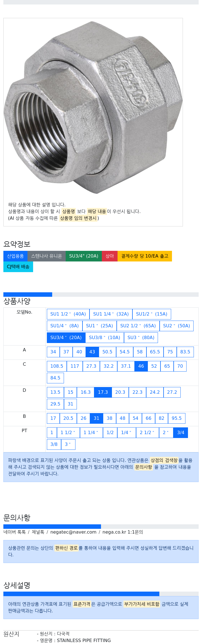Select PT size 3/8
The width and height of the screenshot is (202, 644).
(54, 444)
